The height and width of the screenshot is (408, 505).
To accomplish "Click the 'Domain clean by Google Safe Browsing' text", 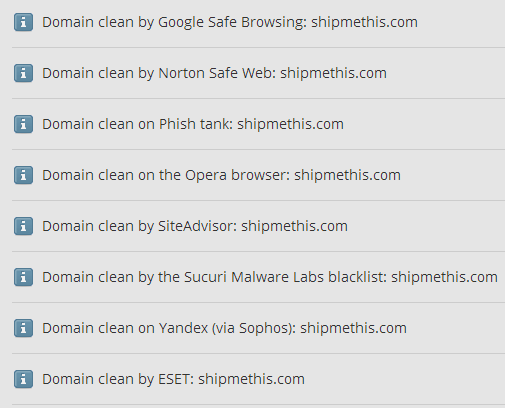I will [x=174, y=22].
